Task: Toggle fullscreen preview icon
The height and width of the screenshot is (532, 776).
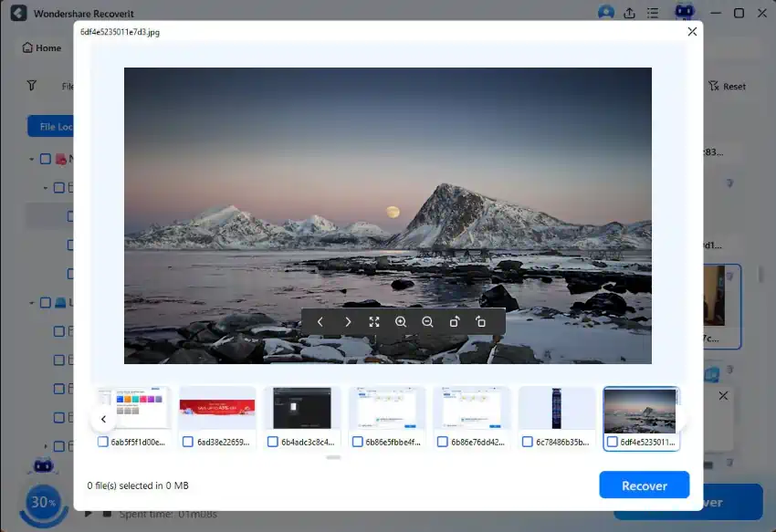Action: click(374, 322)
